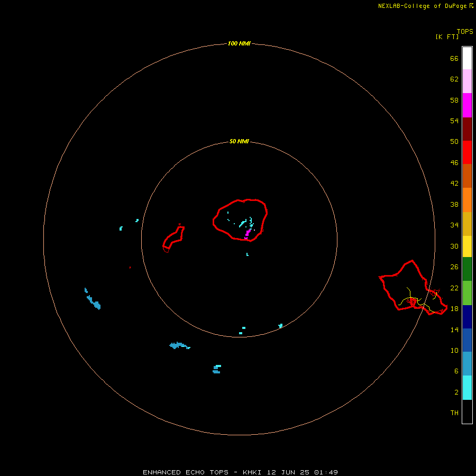
Task: Click the bright red 50 K FT swatch
Action: (x=467, y=152)
